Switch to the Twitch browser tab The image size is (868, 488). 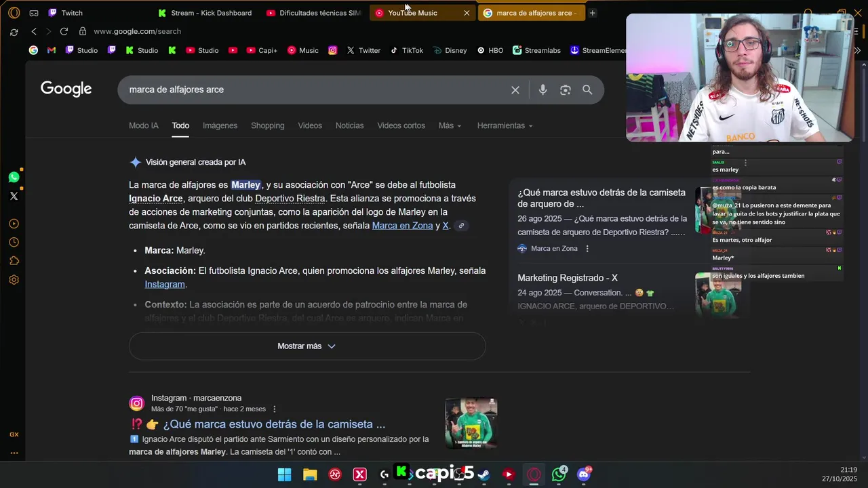coord(72,13)
